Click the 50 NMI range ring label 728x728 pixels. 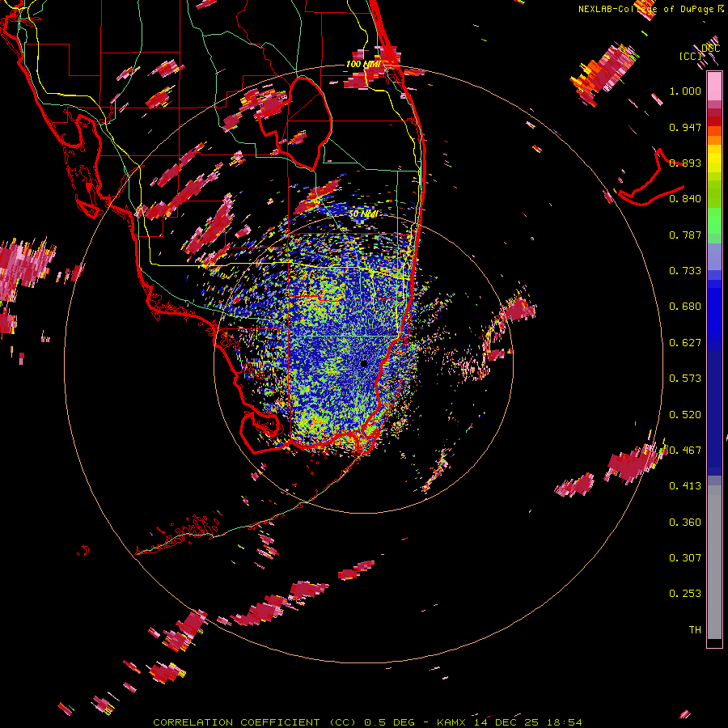click(x=363, y=214)
